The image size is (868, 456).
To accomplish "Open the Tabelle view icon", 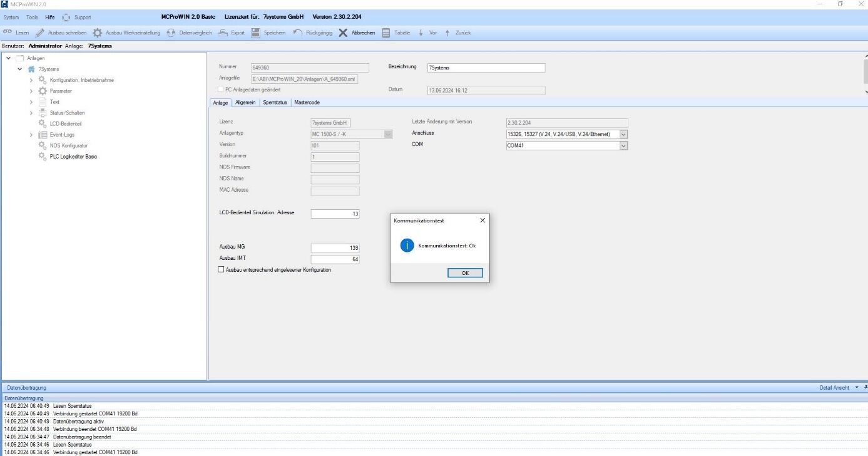I will (x=386, y=33).
